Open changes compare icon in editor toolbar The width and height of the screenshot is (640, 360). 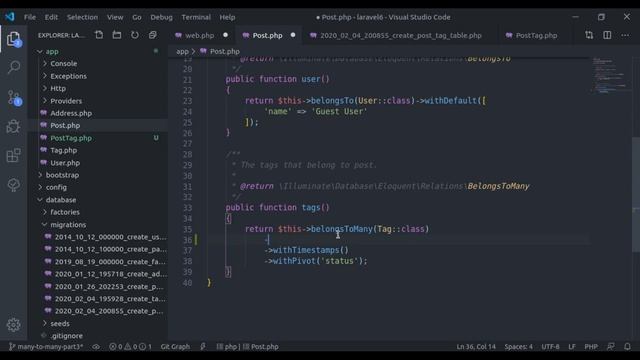coord(589,35)
